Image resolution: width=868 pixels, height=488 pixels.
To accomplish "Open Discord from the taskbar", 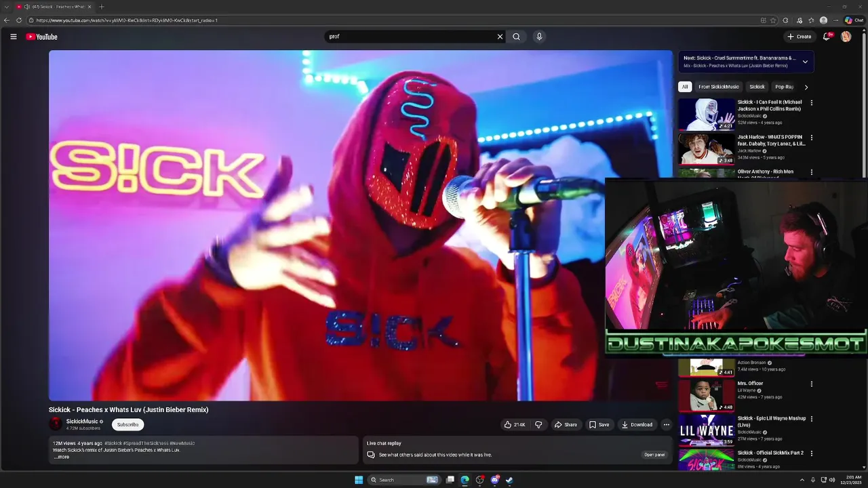I will [x=494, y=480].
